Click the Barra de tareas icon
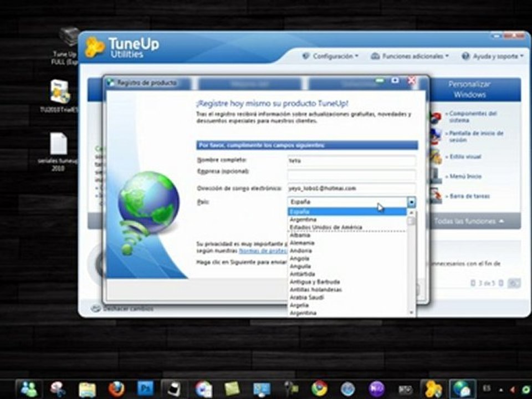 click(x=436, y=196)
